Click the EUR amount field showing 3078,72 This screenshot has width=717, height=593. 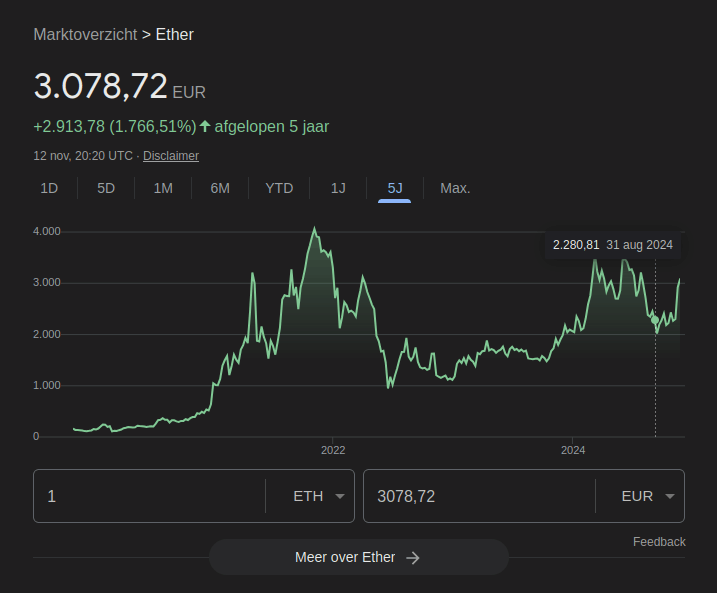pyautogui.click(x=479, y=496)
